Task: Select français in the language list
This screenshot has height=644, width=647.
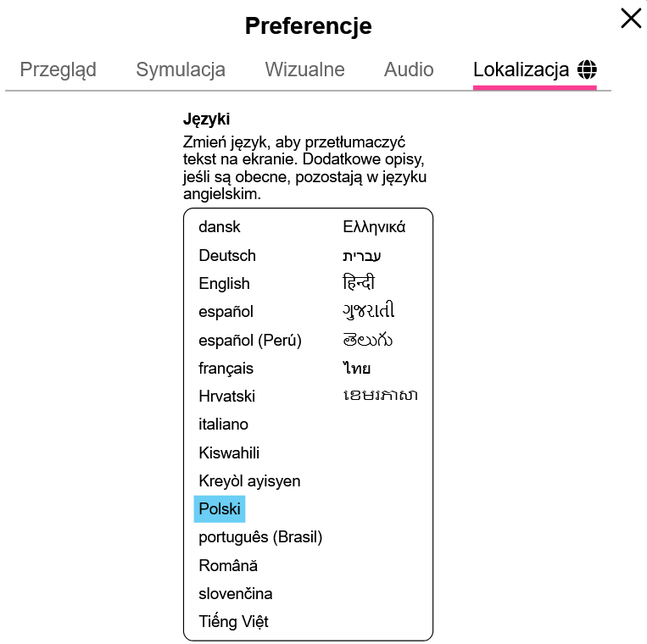Action: pos(226,369)
